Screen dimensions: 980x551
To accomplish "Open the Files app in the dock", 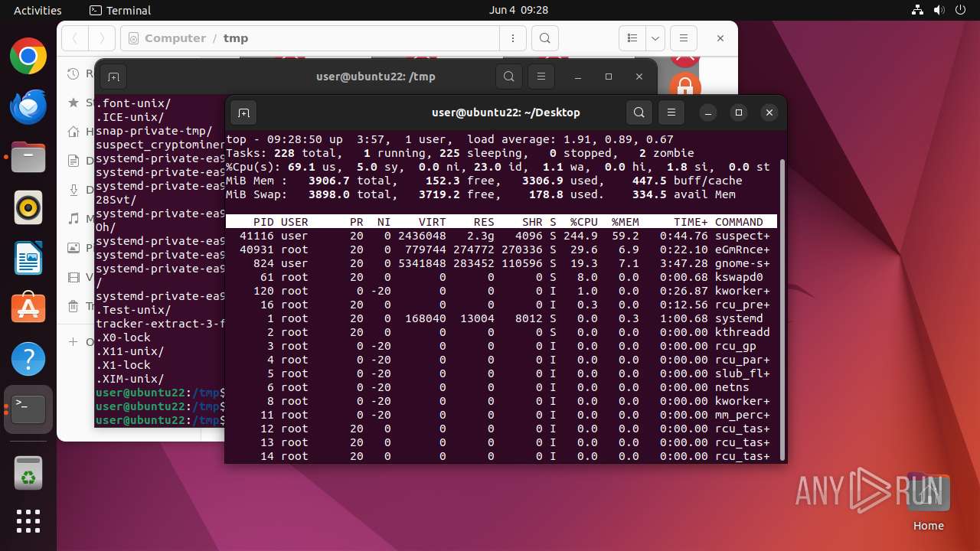I will [x=28, y=157].
